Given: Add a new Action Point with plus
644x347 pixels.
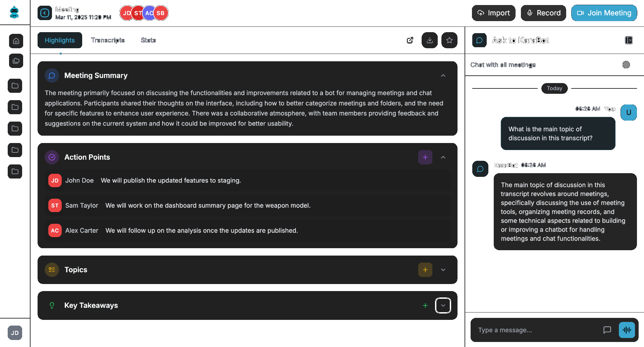Looking at the screenshot, I should click(x=425, y=157).
